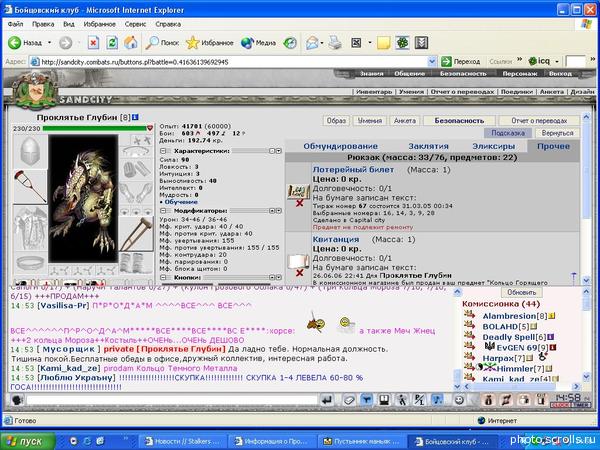This screenshot has height=450, width=600.
Task: Switch to the Заклятия tab
Action: [428, 146]
